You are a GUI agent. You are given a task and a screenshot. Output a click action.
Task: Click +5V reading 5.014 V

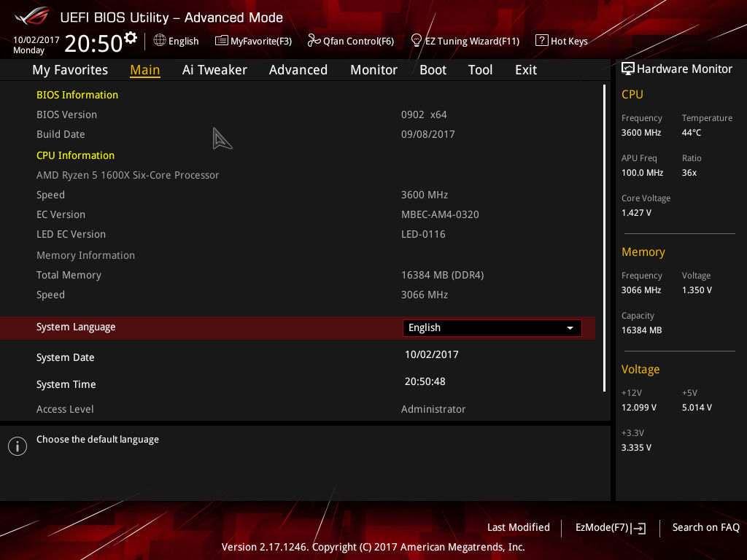pos(697,408)
